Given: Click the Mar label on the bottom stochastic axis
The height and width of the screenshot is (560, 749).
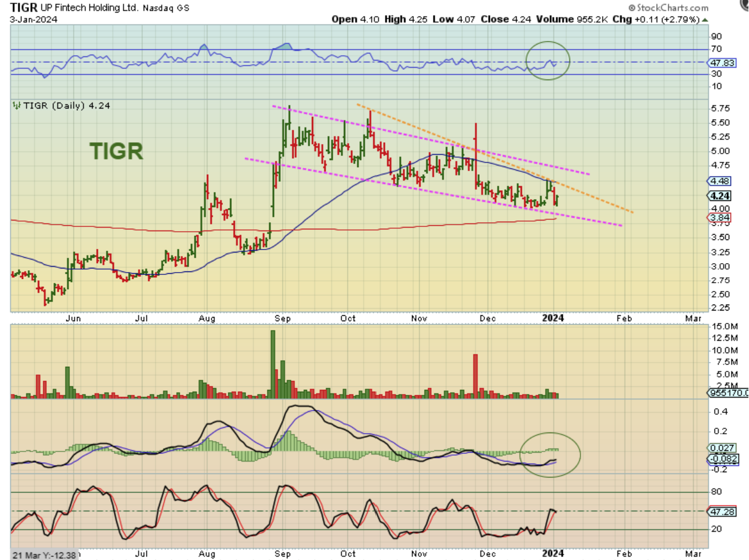Looking at the screenshot, I should (x=693, y=553).
